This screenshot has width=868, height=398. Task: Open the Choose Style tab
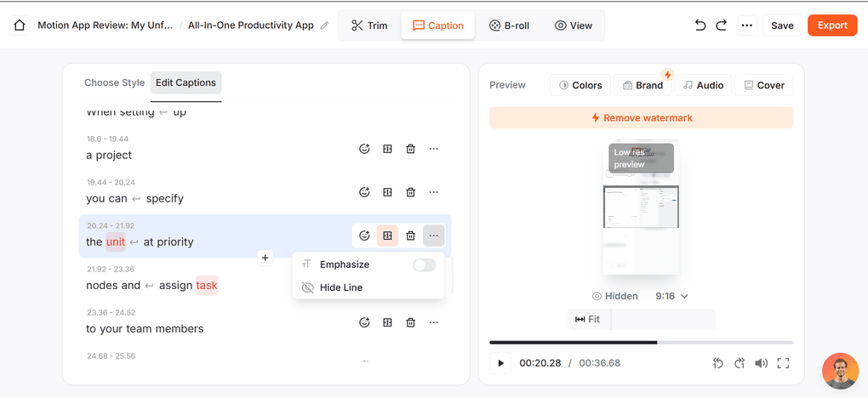pyautogui.click(x=115, y=82)
